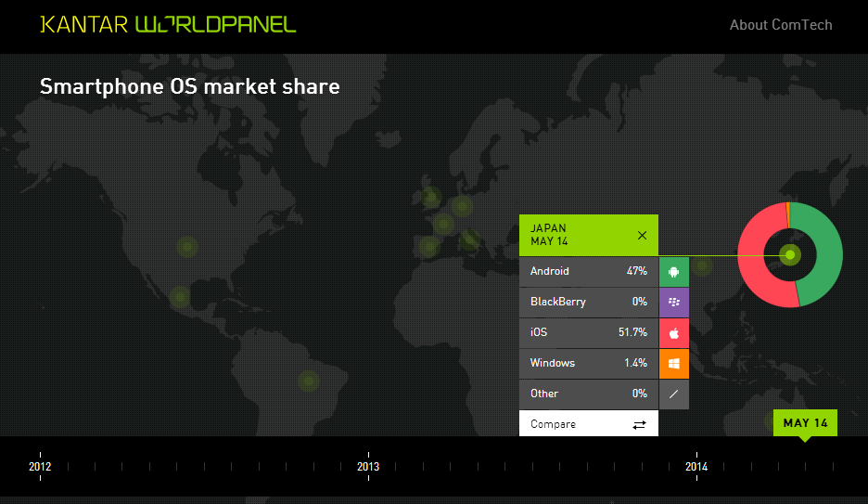Screen dimensions: 868x504
Task: Select the USA map hotspot
Action: [x=187, y=247]
